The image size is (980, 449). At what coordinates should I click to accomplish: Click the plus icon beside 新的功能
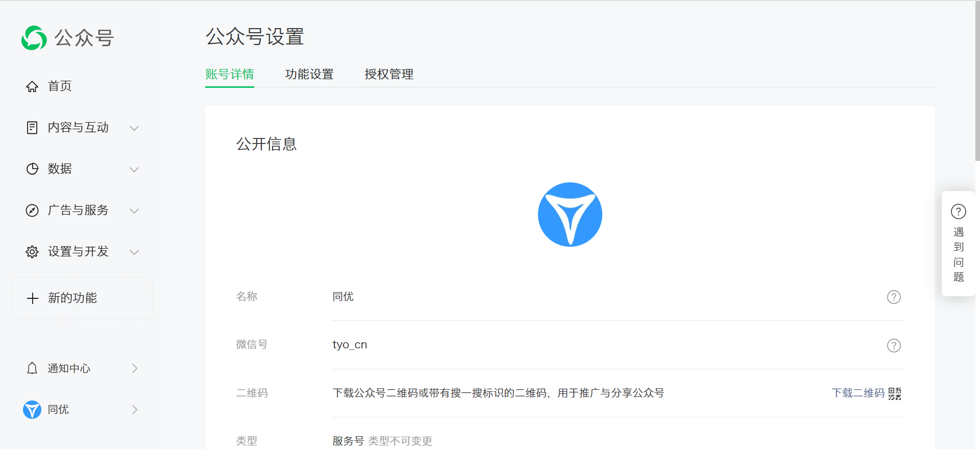point(33,298)
